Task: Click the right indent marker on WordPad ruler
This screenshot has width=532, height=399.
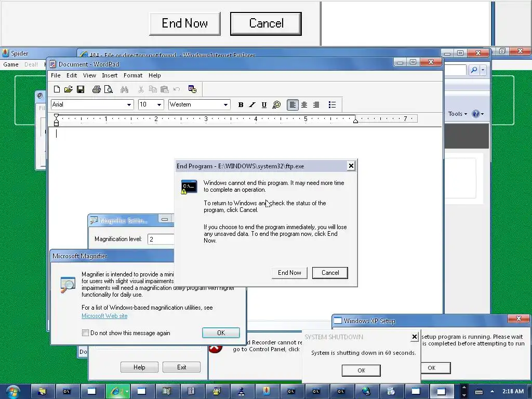Action: (355, 121)
